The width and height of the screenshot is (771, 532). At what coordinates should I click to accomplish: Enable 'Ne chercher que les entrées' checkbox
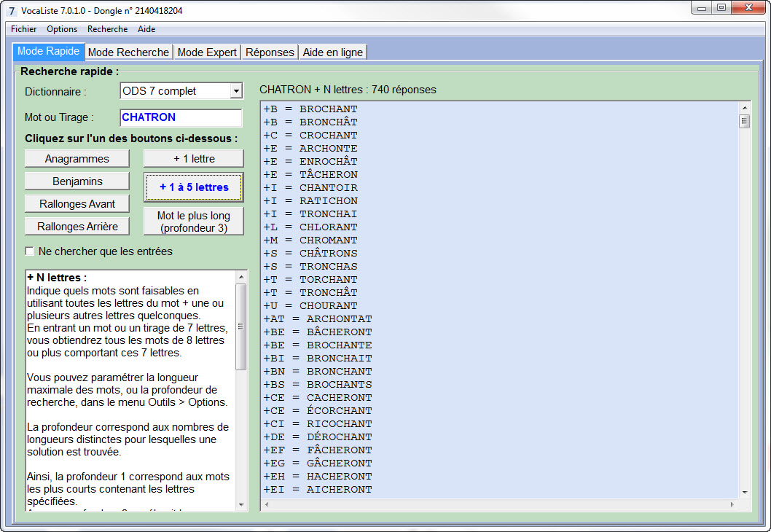pyautogui.click(x=30, y=251)
